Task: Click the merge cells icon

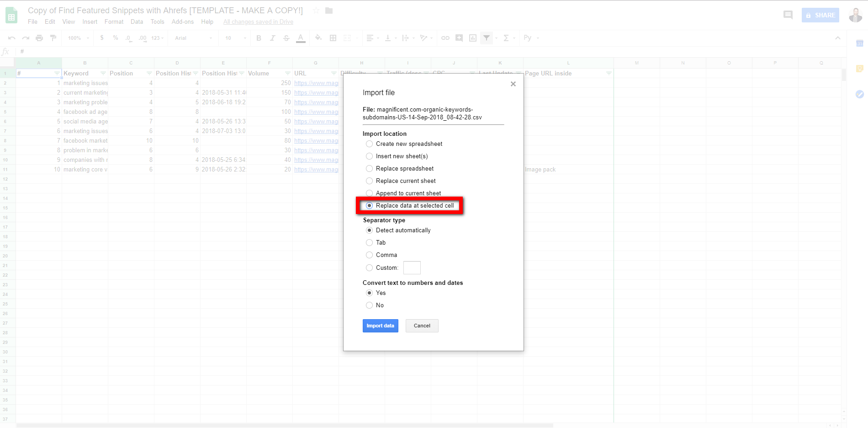Action: (x=347, y=38)
